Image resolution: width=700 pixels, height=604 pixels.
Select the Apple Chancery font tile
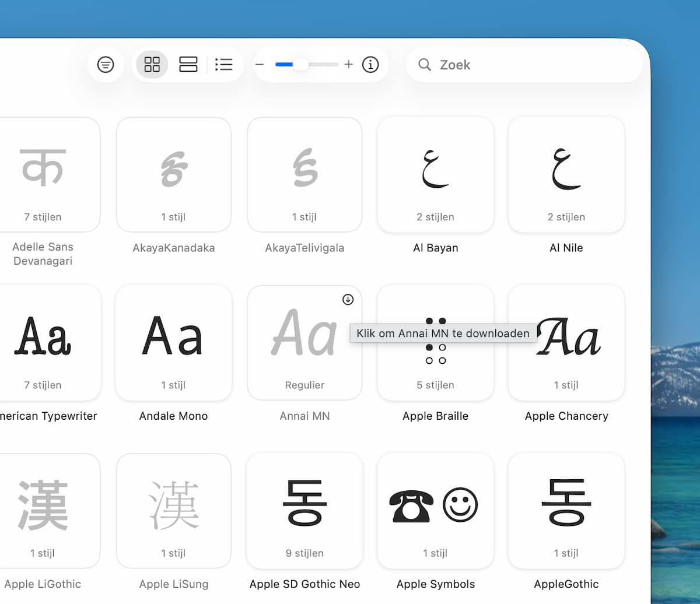[x=566, y=343]
